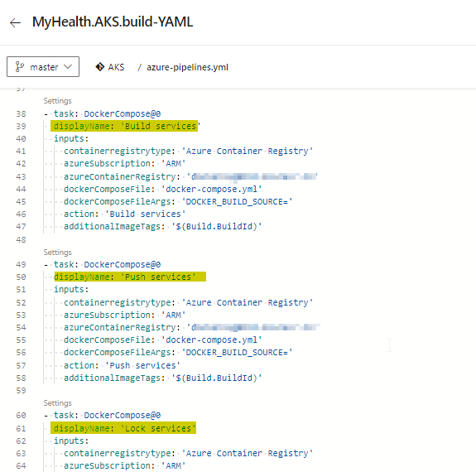Open Settings above Lock services task
Image resolution: width=476 pixels, height=472 pixels.
pyautogui.click(x=57, y=403)
